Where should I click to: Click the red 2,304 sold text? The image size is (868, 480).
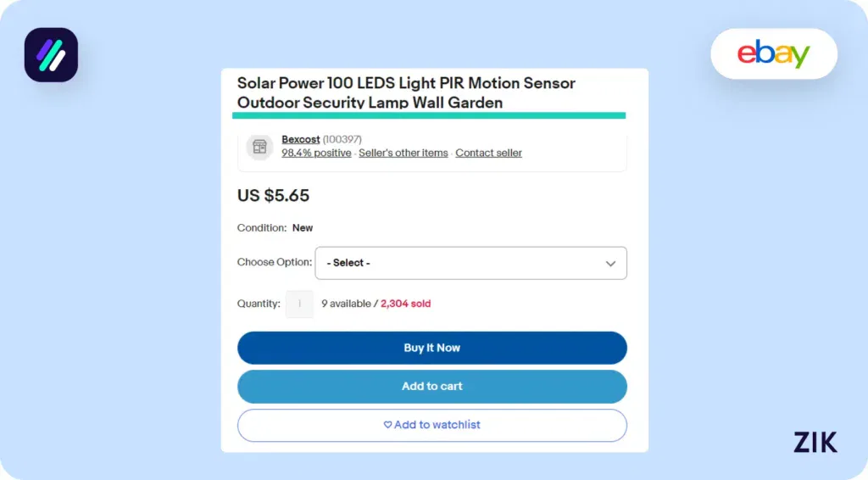(405, 304)
